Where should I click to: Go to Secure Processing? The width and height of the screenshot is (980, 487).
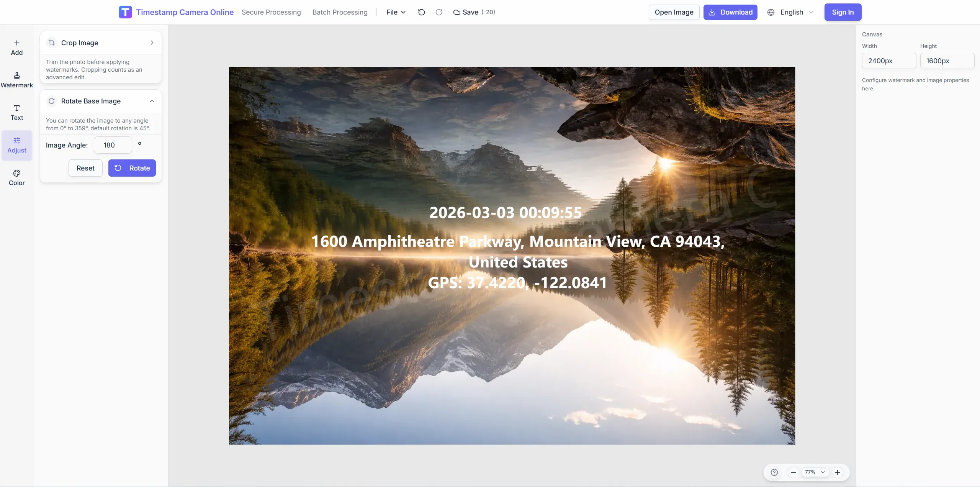click(271, 12)
